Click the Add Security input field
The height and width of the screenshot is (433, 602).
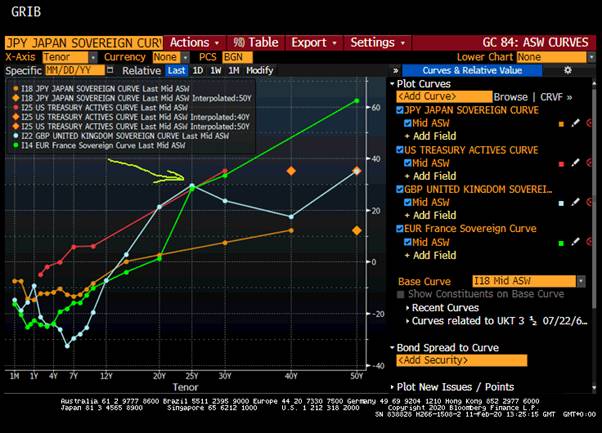462,360
